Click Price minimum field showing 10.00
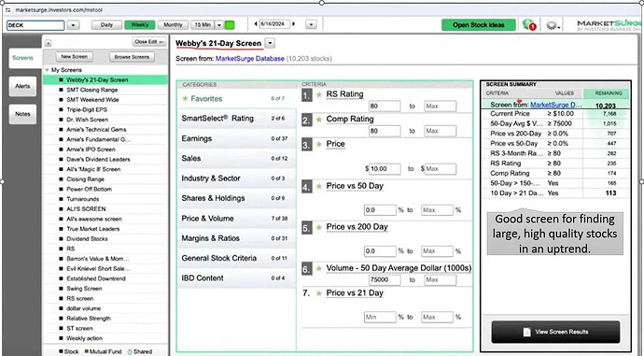 pos(385,169)
